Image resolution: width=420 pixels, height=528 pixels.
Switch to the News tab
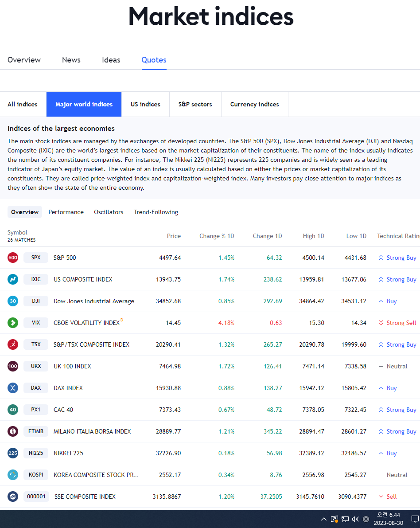(x=71, y=60)
